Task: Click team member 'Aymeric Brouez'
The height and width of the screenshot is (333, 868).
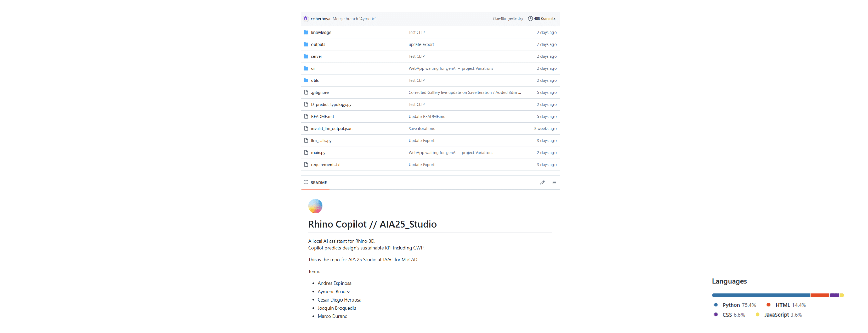Action: tap(334, 292)
